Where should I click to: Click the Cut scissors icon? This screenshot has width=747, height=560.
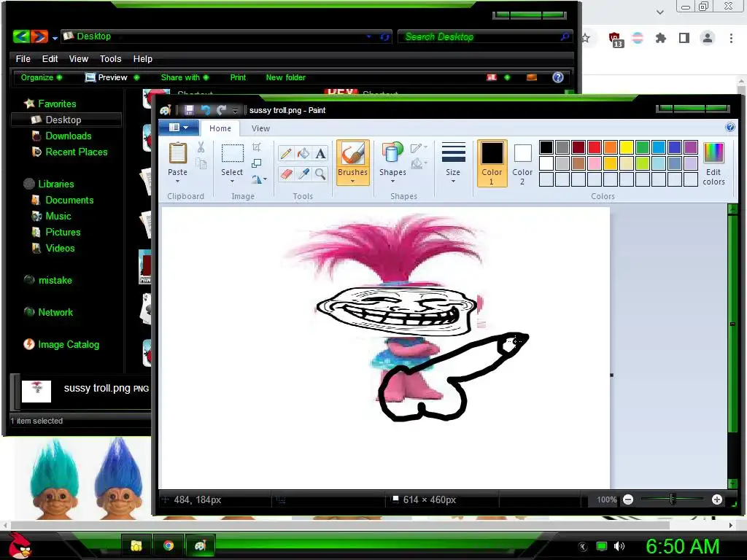[201, 147]
